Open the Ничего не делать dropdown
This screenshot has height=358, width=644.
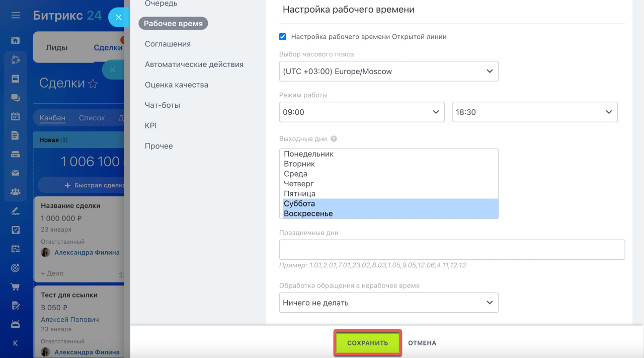click(389, 303)
